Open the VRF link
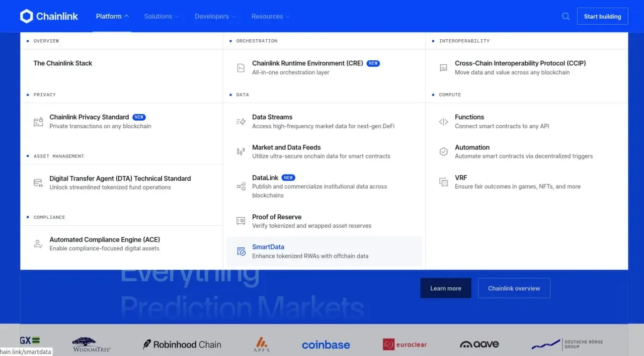This screenshot has height=356, width=644. click(x=461, y=178)
